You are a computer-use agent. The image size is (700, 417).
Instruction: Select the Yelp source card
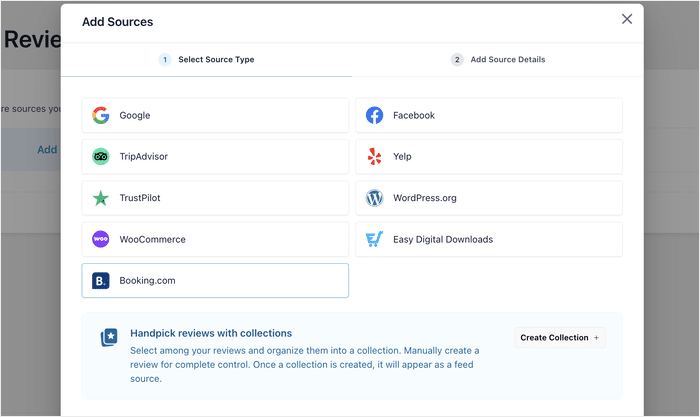(489, 156)
